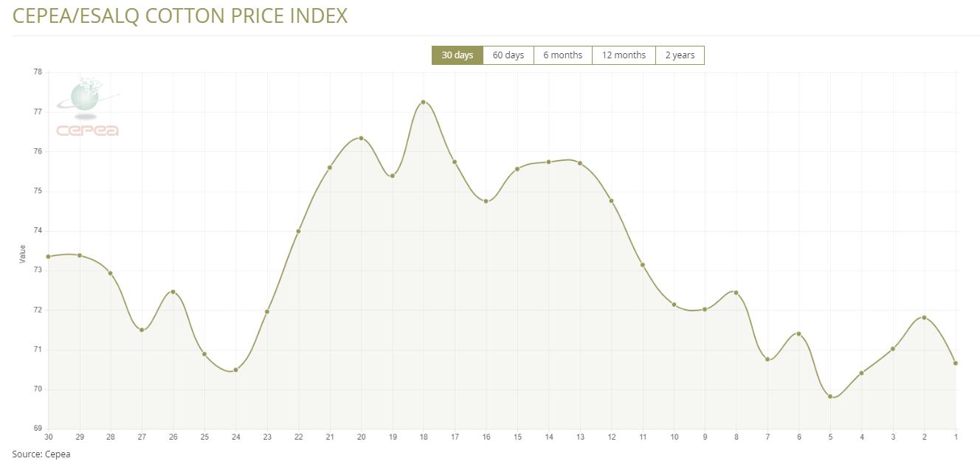The height and width of the screenshot is (464, 980).
Task: Click the data point at day 13
Action: pos(580,163)
